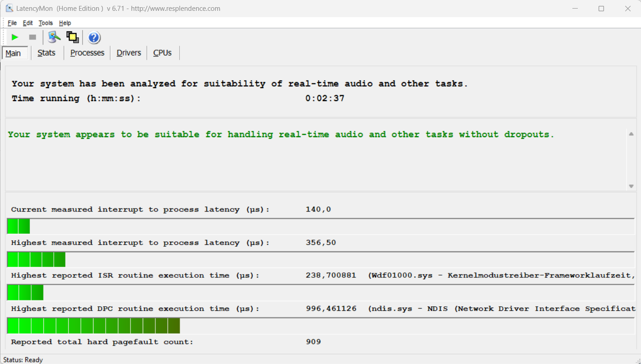Click 'Reported total hard pagefault count' label
Screen dimensions: 641x364
pyautogui.click(x=102, y=342)
